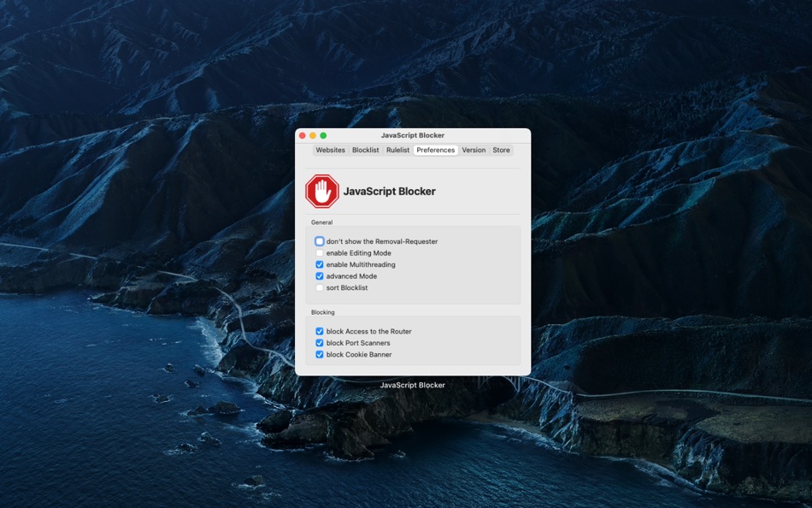
Task: Click the Blocking section label
Action: [x=322, y=312]
